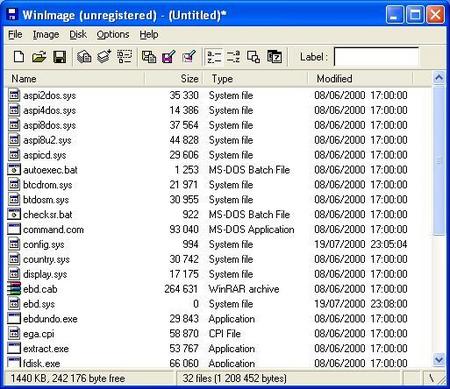Click the config.sys file icon
Image resolution: width=450 pixels, height=389 pixels.
[x=14, y=244]
